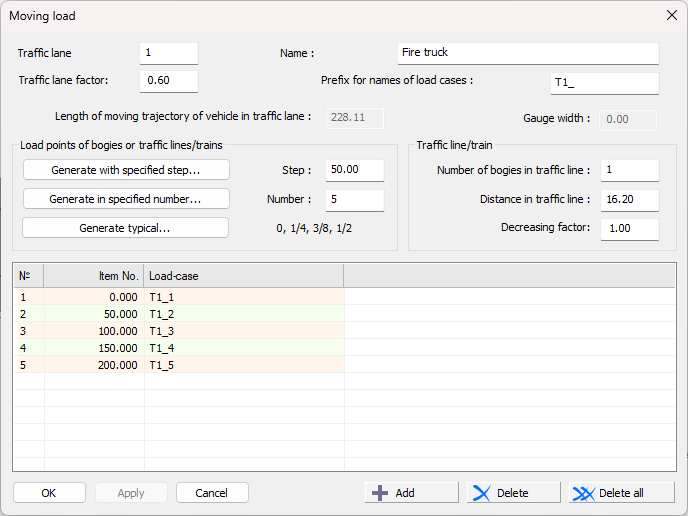The width and height of the screenshot is (688, 516).
Task: Click the Name field containing Fire truck
Action: click(x=527, y=53)
